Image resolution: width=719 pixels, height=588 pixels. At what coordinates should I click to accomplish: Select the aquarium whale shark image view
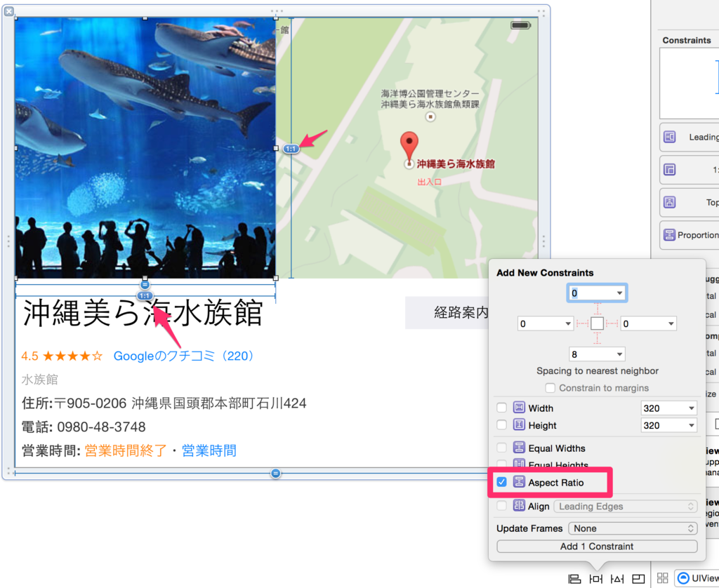(145, 148)
